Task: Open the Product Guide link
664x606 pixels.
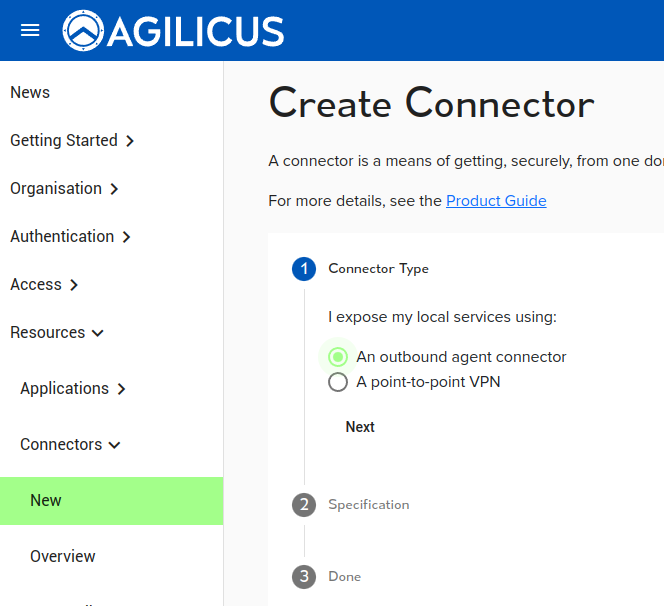Action: point(496,201)
